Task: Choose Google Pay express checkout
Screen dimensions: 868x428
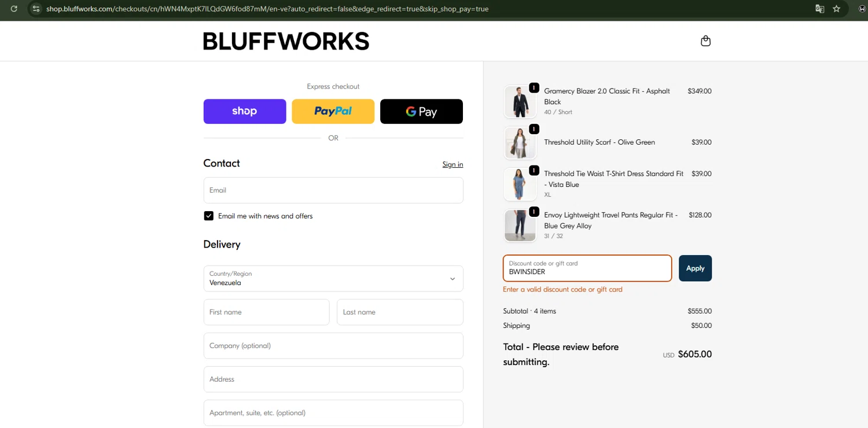Action: tap(421, 112)
